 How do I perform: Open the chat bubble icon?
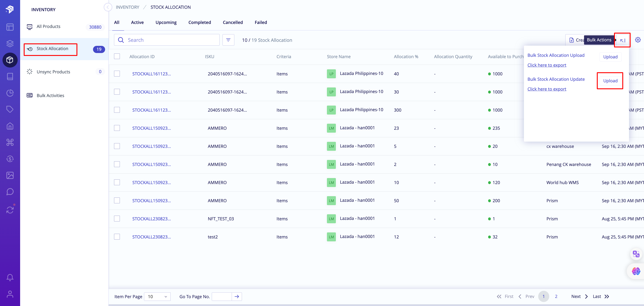tap(10, 192)
